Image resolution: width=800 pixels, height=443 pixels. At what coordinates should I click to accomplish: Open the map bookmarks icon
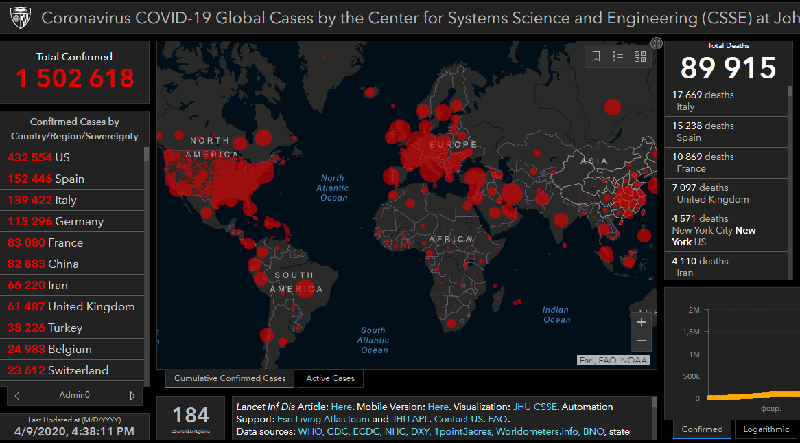(x=596, y=56)
